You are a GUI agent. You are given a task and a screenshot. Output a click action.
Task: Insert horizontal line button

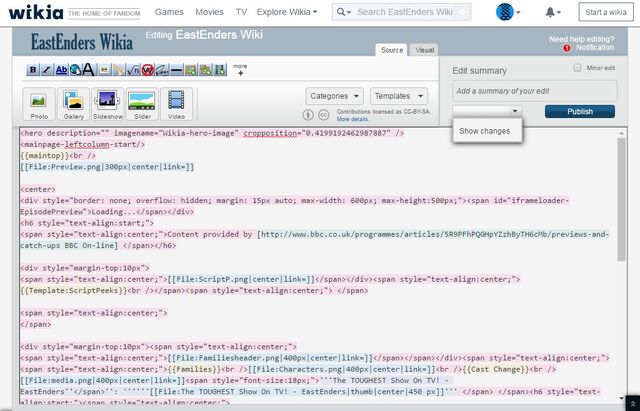(x=176, y=70)
